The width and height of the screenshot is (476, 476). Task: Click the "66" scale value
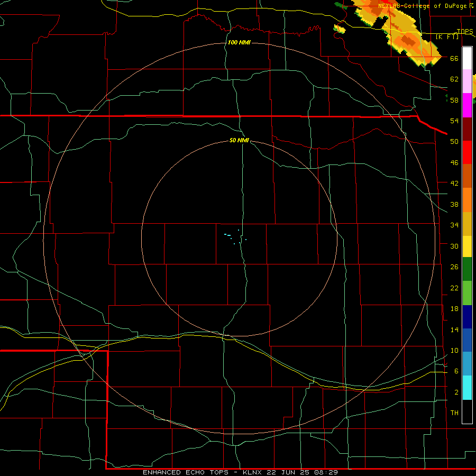point(454,58)
